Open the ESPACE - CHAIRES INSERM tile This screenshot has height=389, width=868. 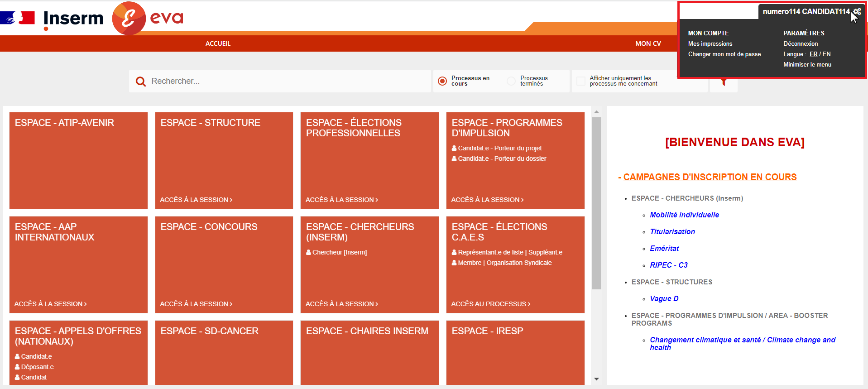point(369,353)
